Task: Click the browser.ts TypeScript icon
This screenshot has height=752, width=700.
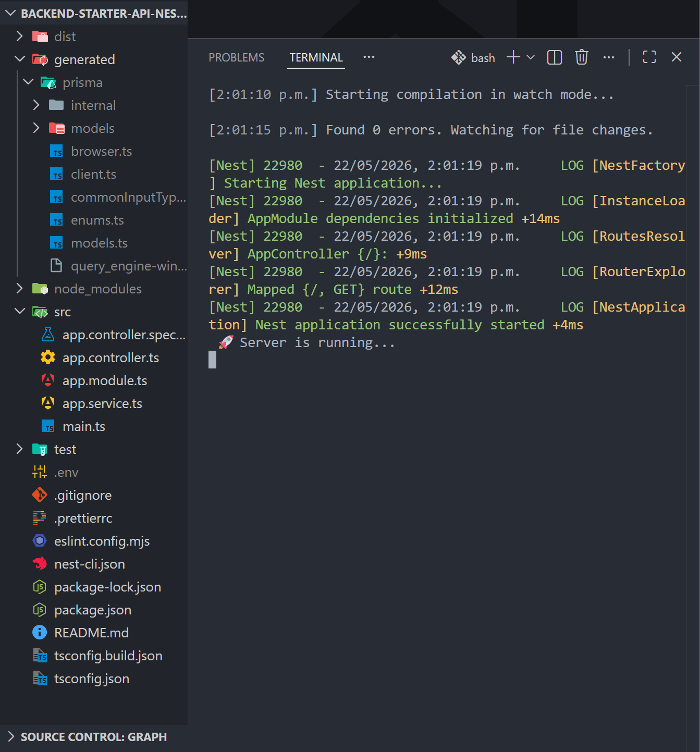Action: pos(56,151)
